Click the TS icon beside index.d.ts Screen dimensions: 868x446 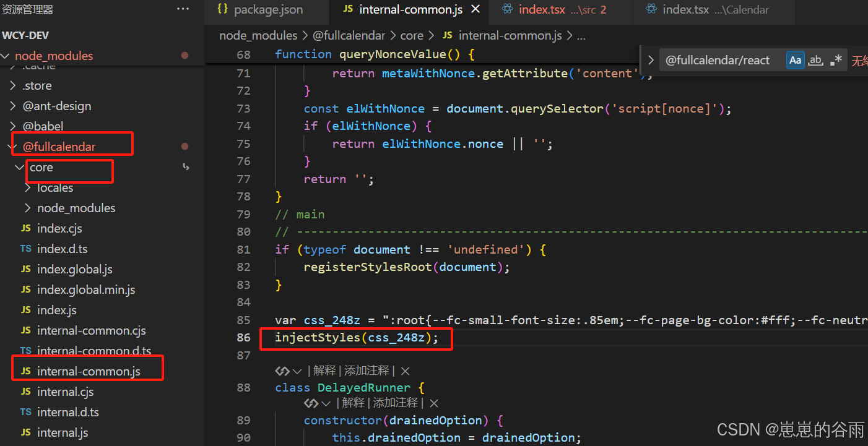click(x=25, y=249)
